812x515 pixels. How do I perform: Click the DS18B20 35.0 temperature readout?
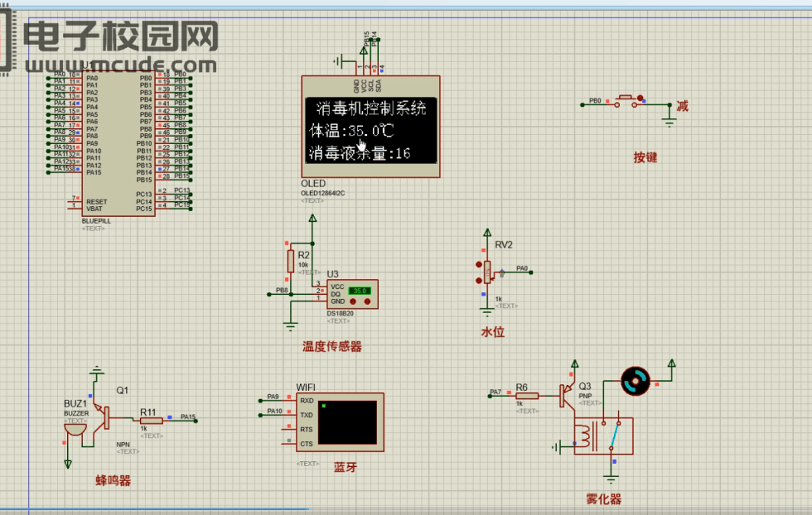click(359, 291)
